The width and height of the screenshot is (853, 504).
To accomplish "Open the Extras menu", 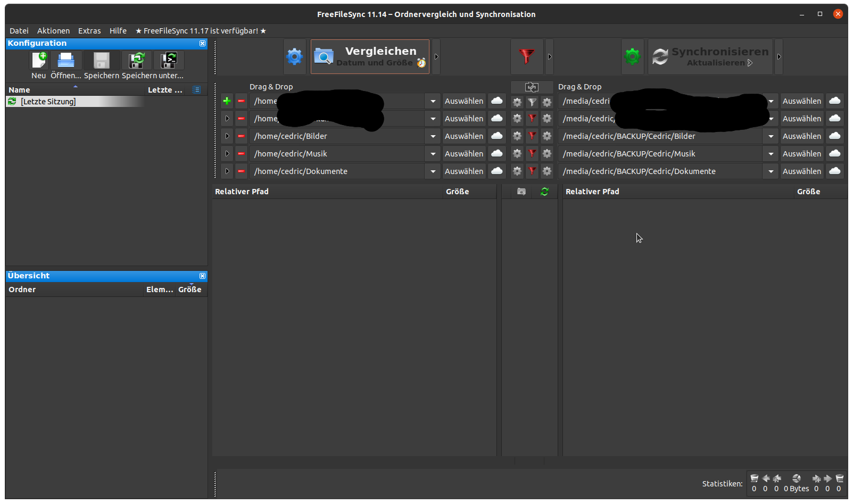I will pyautogui.click(x=89, y=31).
